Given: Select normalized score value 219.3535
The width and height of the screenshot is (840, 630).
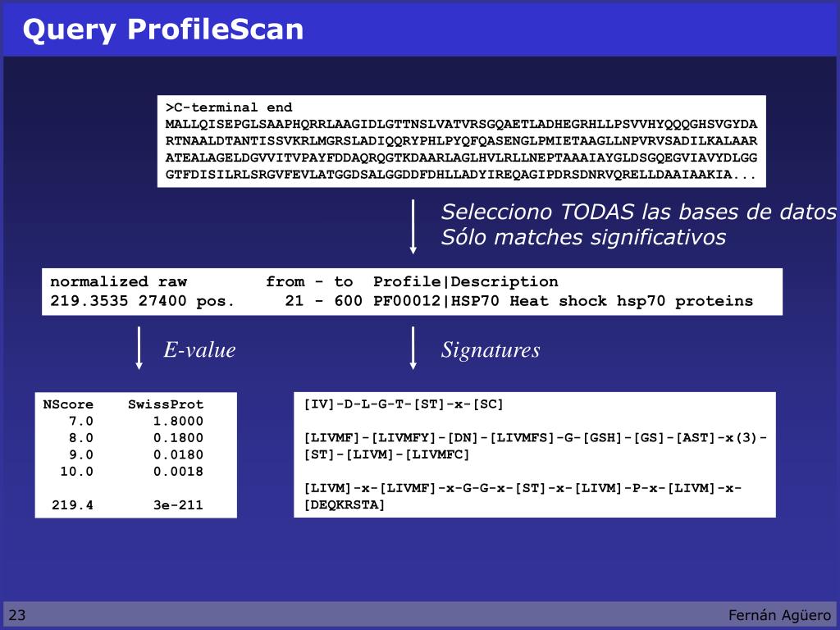Looking at the screenshot, I should coord(89,301).
